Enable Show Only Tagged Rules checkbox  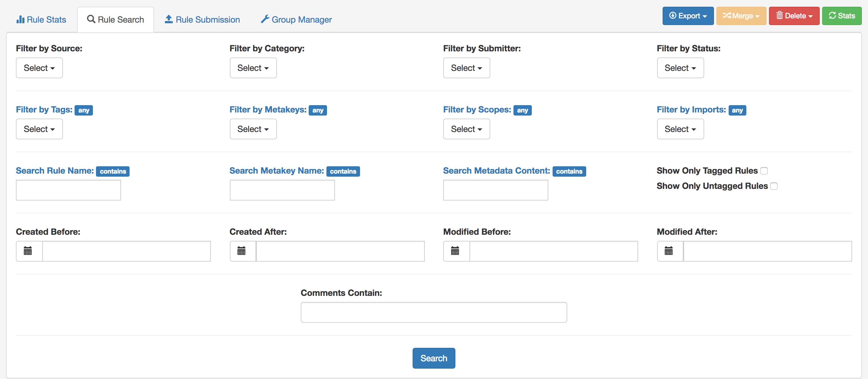click(764, 171)
